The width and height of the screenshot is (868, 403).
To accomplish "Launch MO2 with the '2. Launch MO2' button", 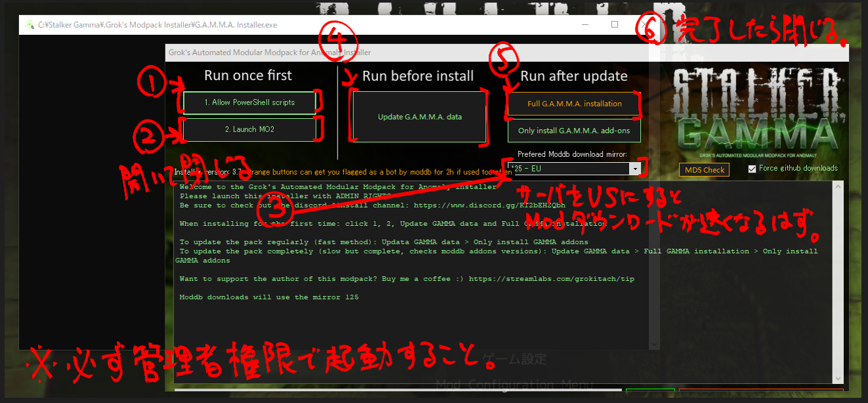I will point(250,129).
